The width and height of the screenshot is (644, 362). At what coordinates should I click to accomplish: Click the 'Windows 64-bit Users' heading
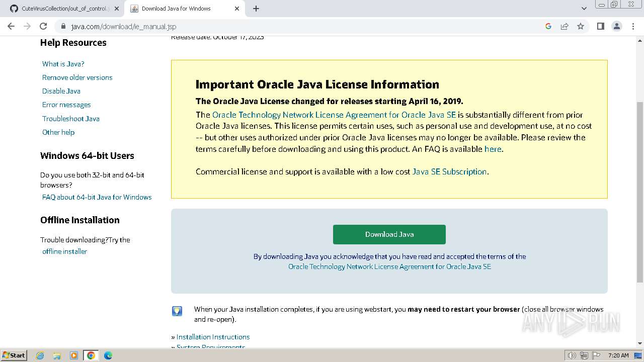(87, 156)
